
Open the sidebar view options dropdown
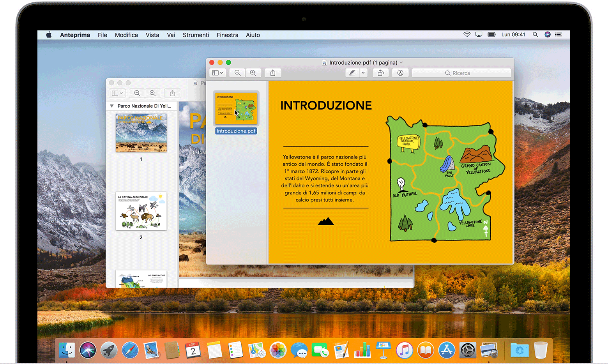tap(217, 73)
